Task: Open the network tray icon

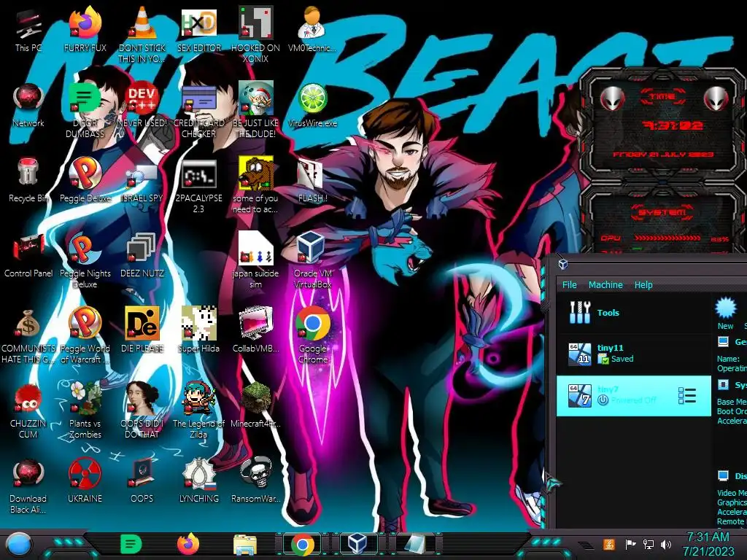Action: click(x=649, y=544)
